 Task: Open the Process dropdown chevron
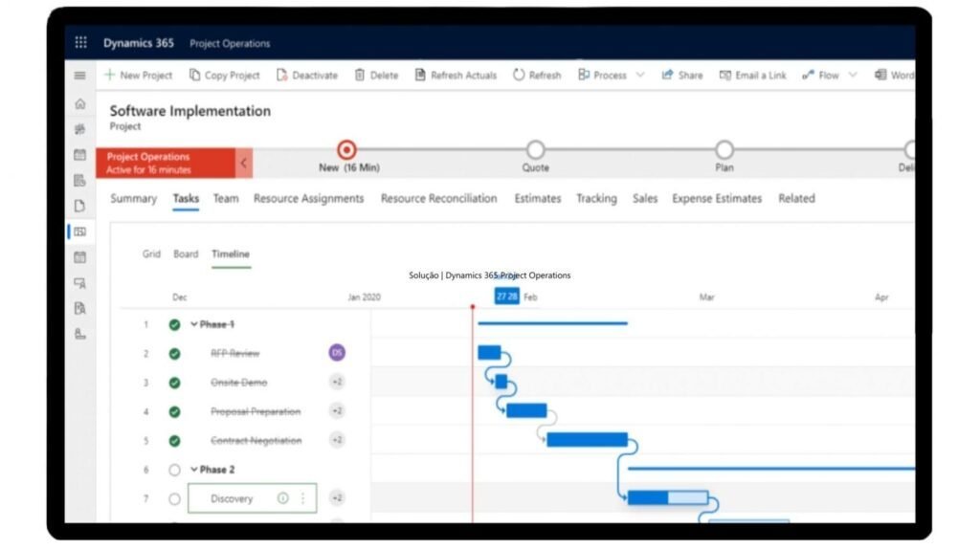click(x=640, y=75)
